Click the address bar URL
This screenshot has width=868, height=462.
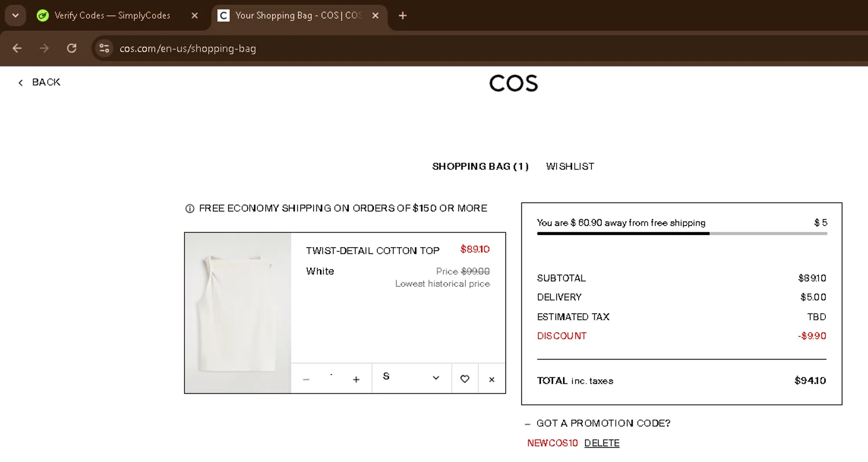[x=188, y=49]
